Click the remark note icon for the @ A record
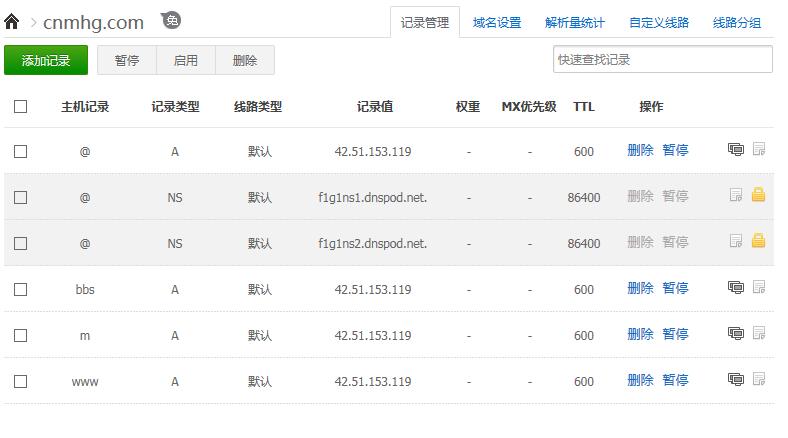 (759, 150)
